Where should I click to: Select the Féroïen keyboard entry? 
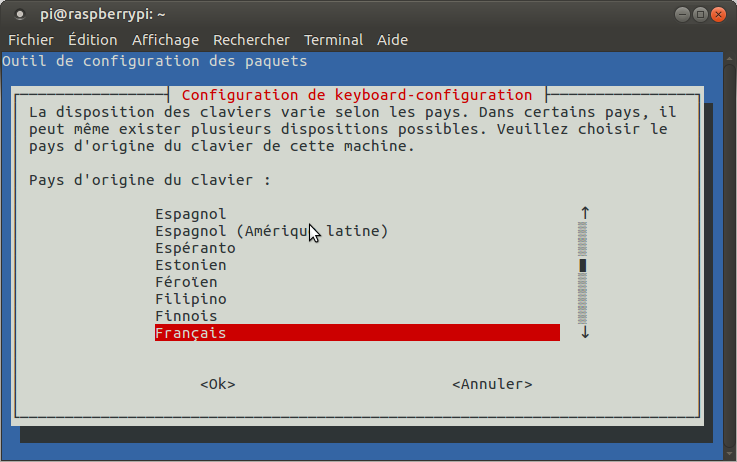coord(186,282)
